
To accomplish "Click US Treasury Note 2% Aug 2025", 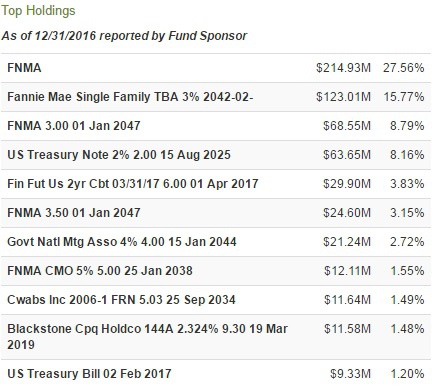I will coord(119,155).
